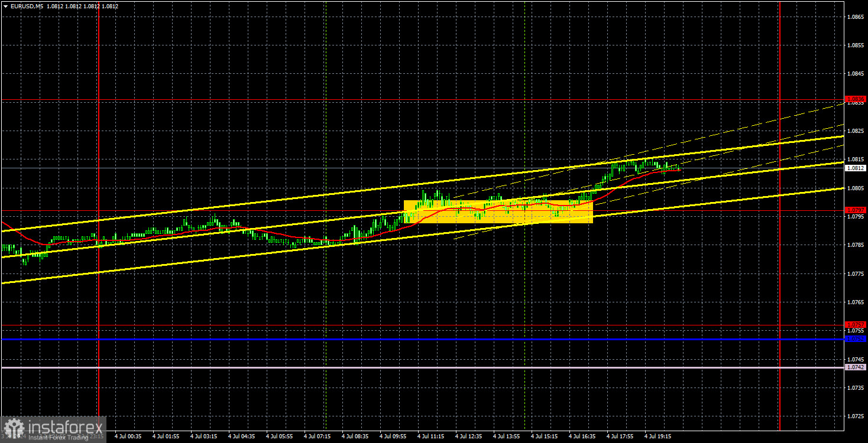The width and height of the screenshot is (868, 443).
Task: Click the triangle arrow before the EURUSD,M5 title
Action: pos(5,6)
